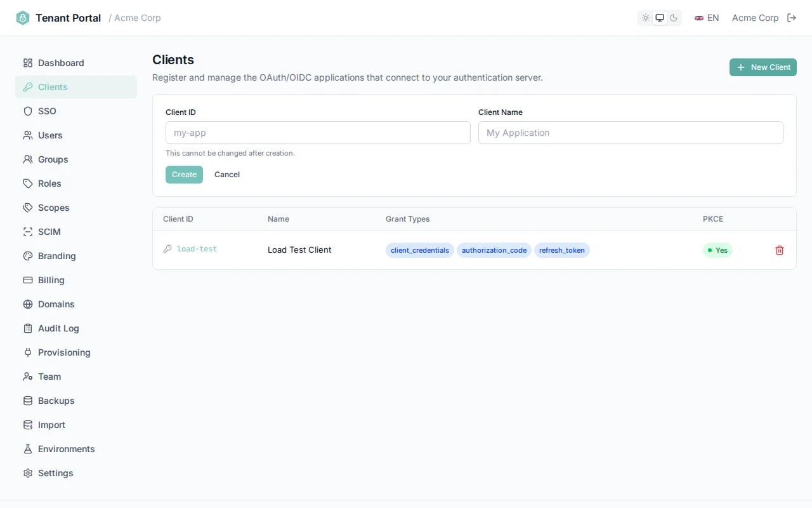Click the UK flag language icon
This screenshot has width=812, height=508.
(699, 18)
